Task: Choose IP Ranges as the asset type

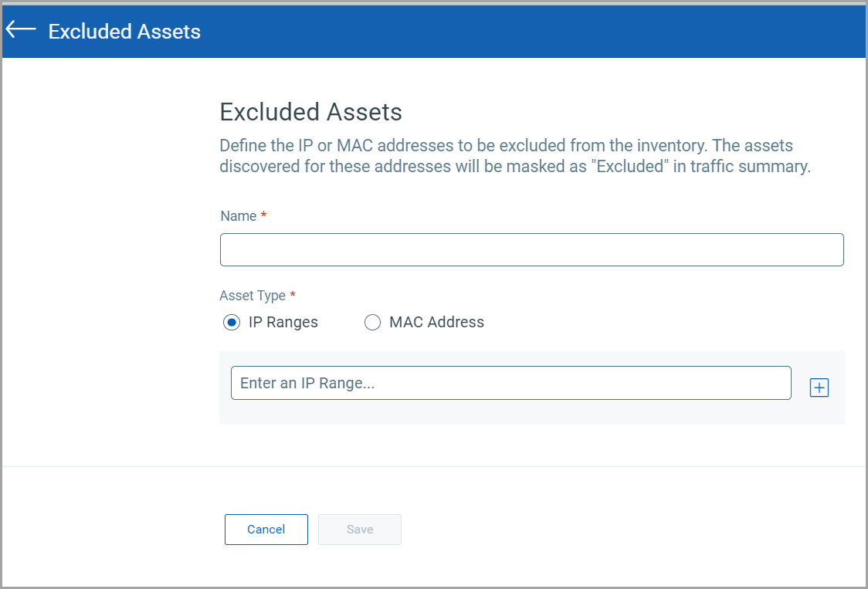Action: (x=231, y=322)
